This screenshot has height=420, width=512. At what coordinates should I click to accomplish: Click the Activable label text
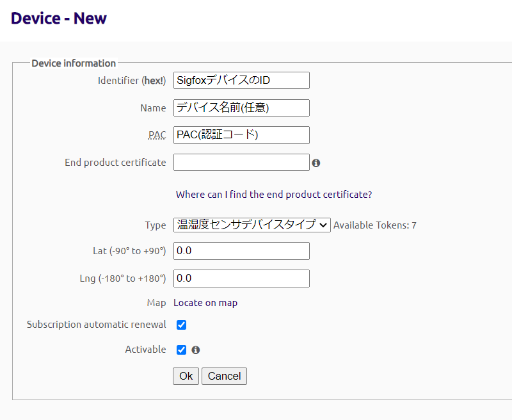tap(146, 350)
